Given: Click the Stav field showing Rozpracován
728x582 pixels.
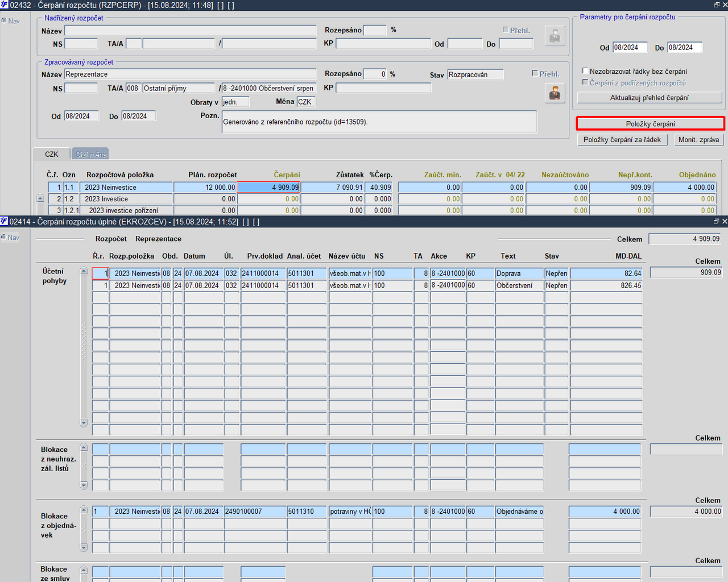Looking at the screenshot, I should pyautogui.click(x=475, y=74).
